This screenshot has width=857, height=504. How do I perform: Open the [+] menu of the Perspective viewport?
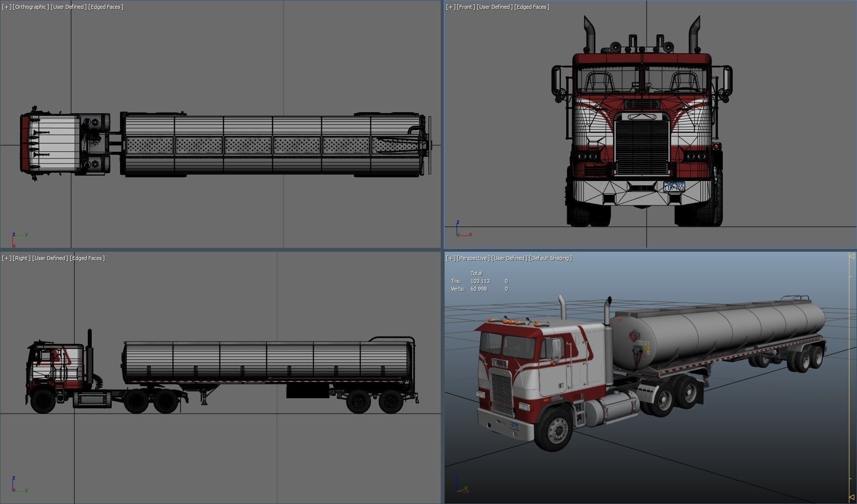(451, 258)
